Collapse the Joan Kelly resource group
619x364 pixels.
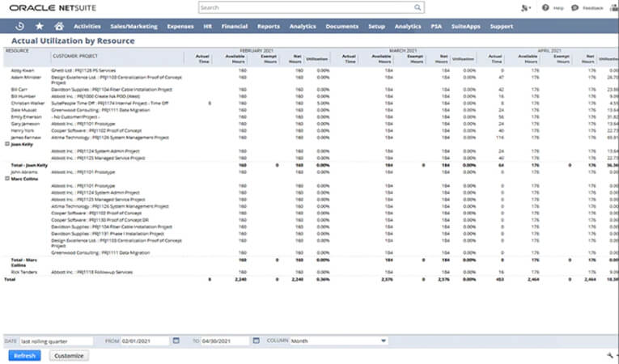(x=7, y=144)
